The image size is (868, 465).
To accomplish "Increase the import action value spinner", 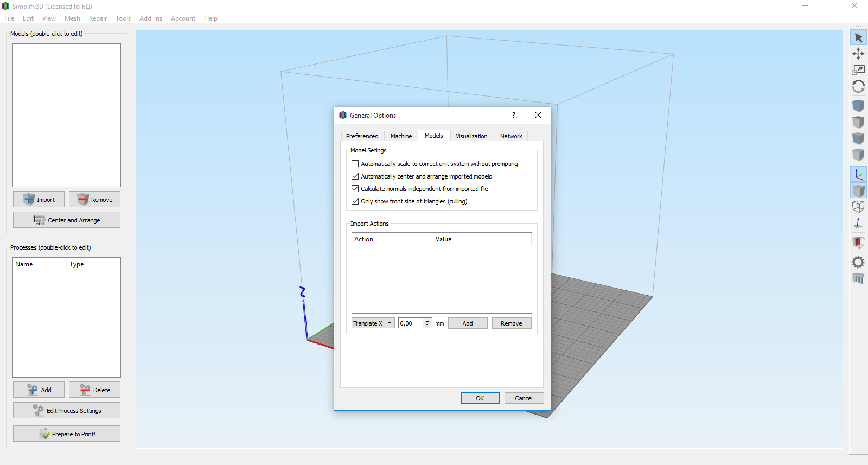I will click(x=427, y=321).
